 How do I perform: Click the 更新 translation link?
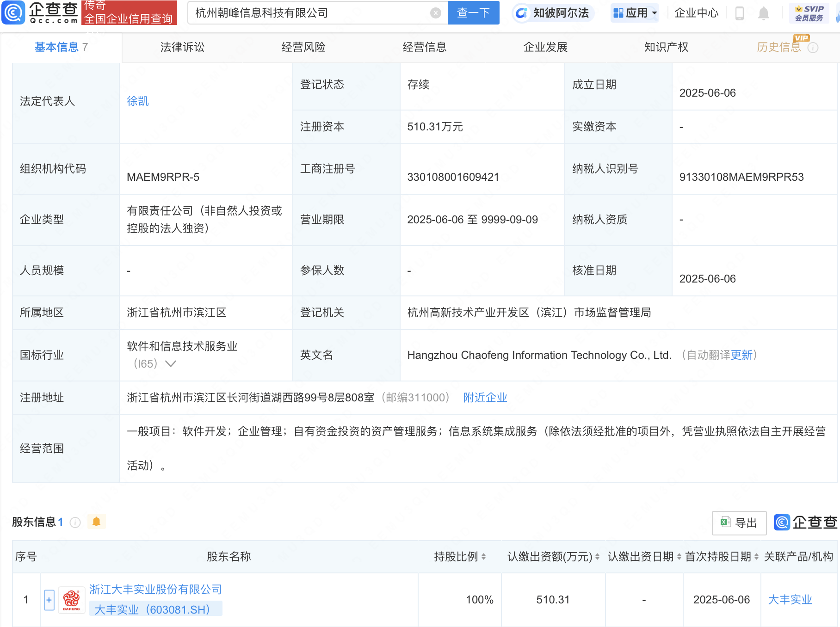741,355
